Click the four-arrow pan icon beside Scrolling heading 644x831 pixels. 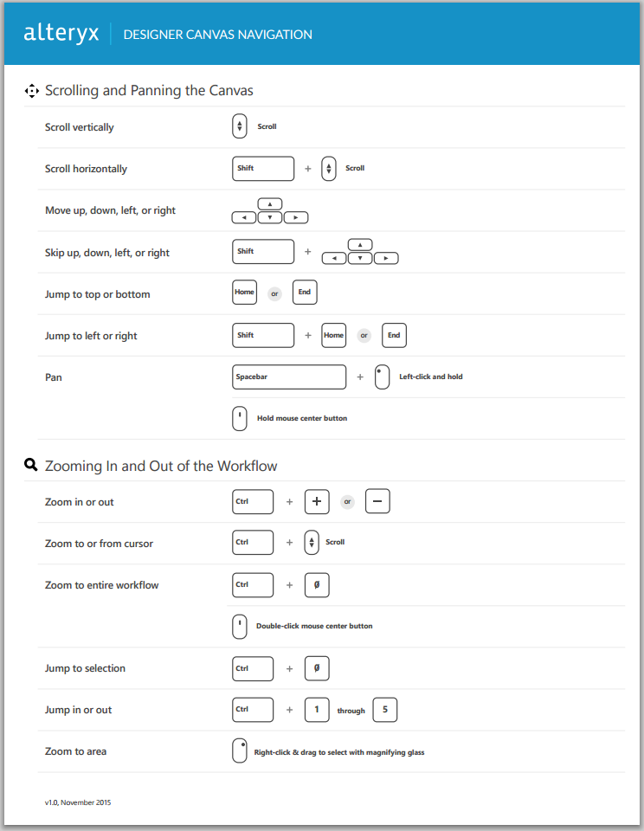coord(32,91)
